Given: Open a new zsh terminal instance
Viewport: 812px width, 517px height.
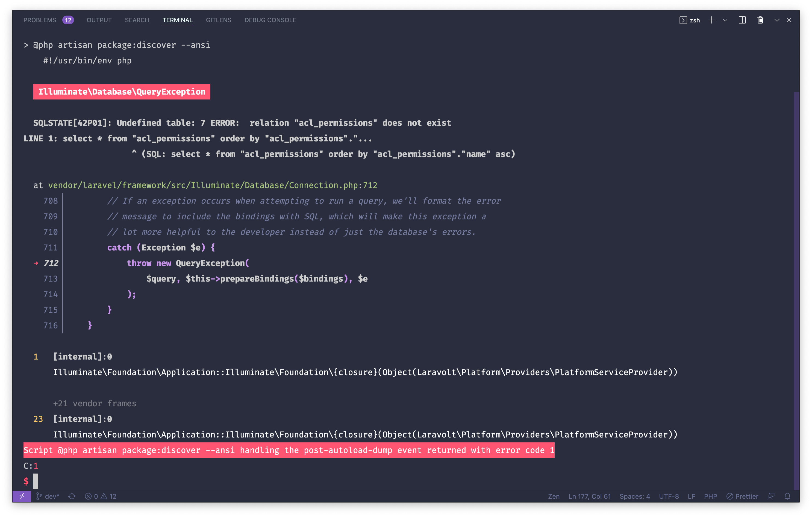Looking at the screenshot, I should 711,20.
